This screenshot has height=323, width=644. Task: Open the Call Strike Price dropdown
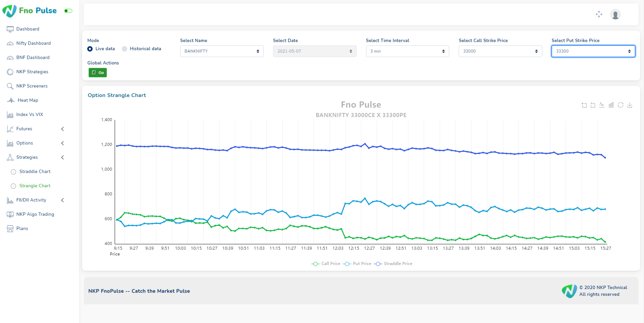[x=500, y=51]
